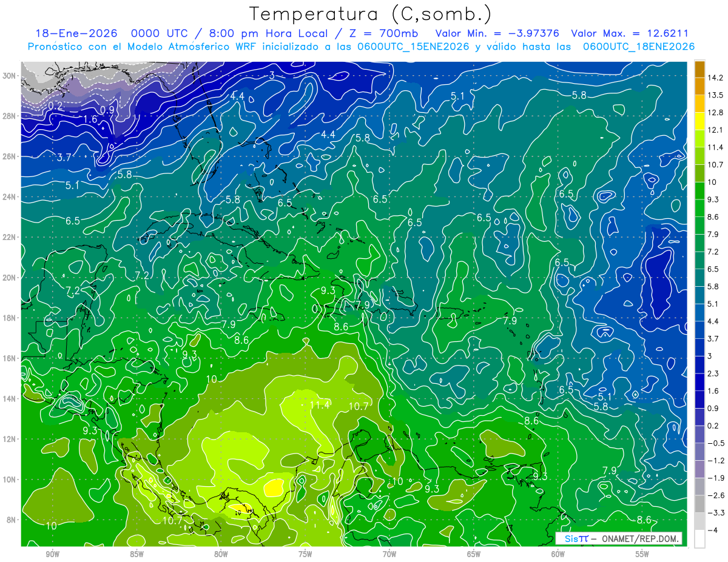Click the 60W longitude axis label
Image resolution: width=728 pixels, height=562 pixels.
tap(558, 554)
